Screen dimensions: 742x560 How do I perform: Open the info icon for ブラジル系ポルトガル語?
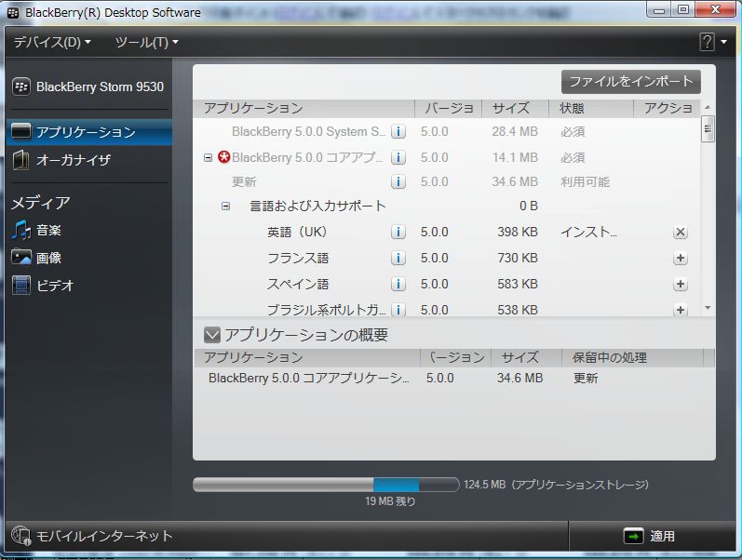pos(398,310)
